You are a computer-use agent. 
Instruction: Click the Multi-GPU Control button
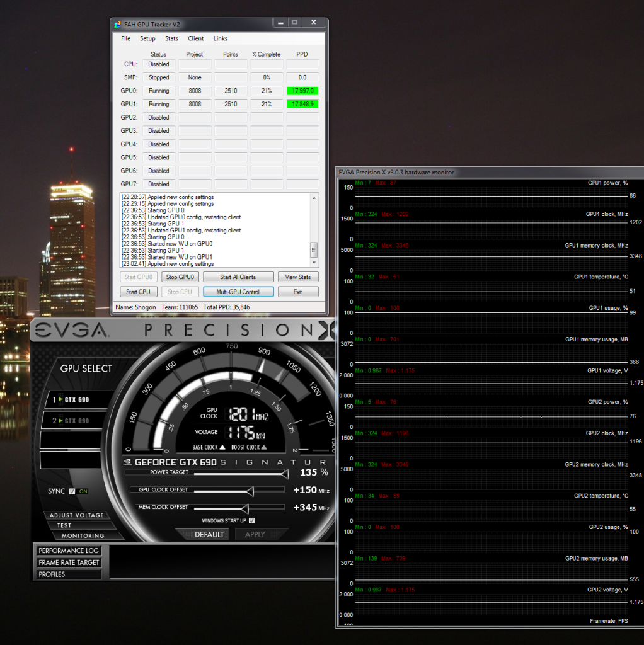point(238,292)
